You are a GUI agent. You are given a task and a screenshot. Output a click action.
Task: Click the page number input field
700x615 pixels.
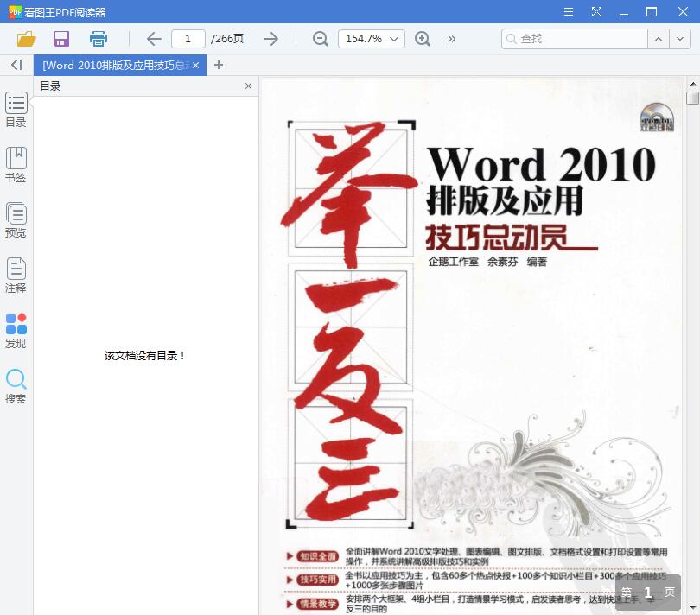[x=188, y=39]
